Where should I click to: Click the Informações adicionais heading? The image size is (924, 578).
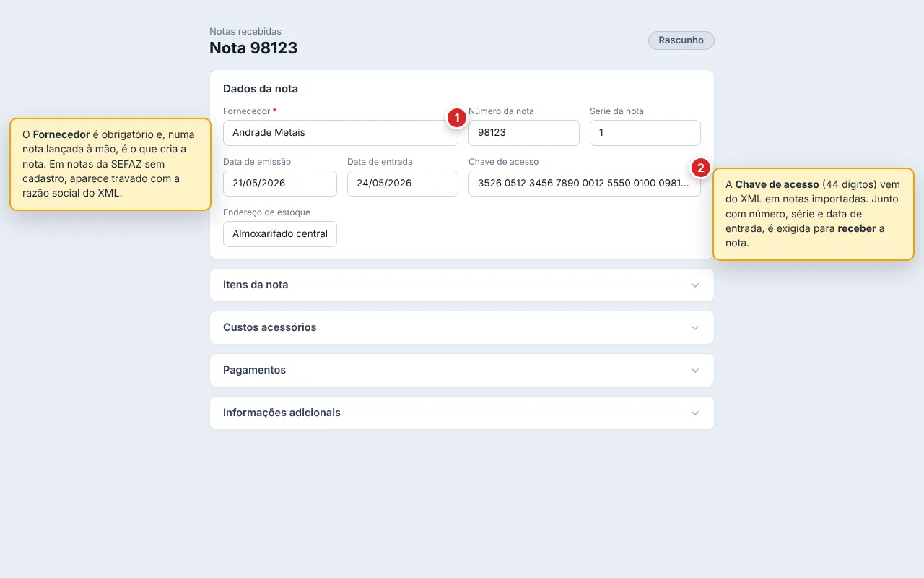(x=282, y=413)
